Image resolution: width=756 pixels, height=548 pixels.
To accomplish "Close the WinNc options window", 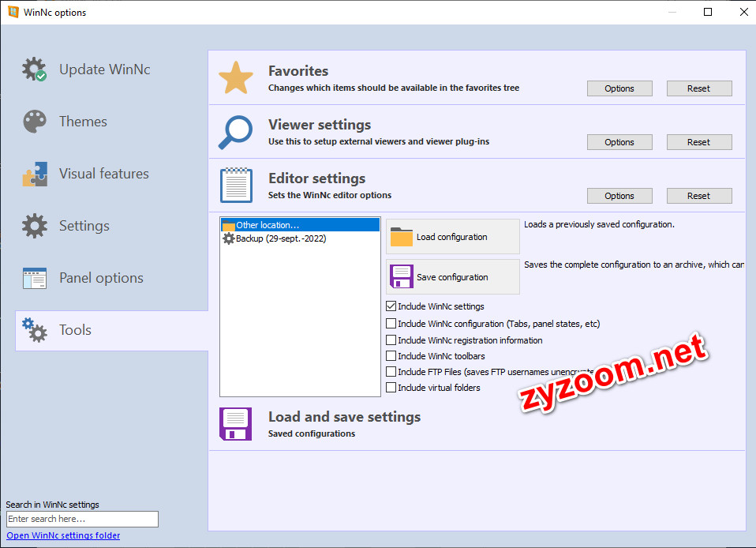I will point(744,12).
